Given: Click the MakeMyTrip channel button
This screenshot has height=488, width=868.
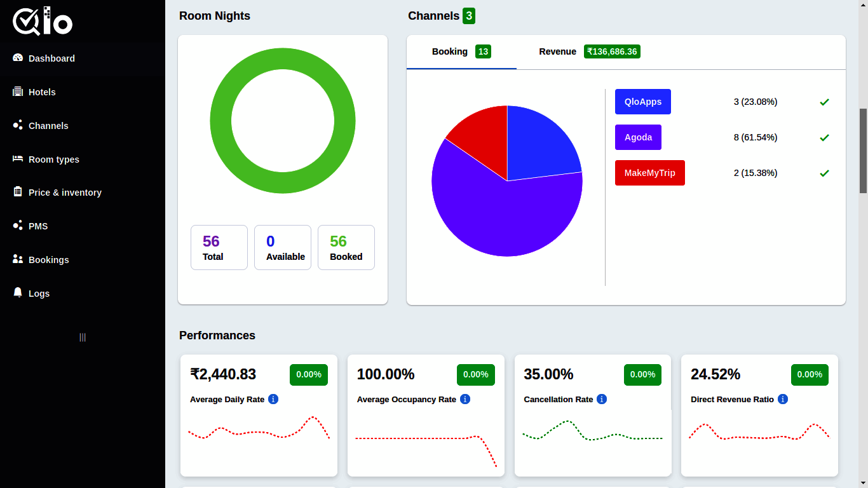Looking at the screenshot, I should 649,172.
